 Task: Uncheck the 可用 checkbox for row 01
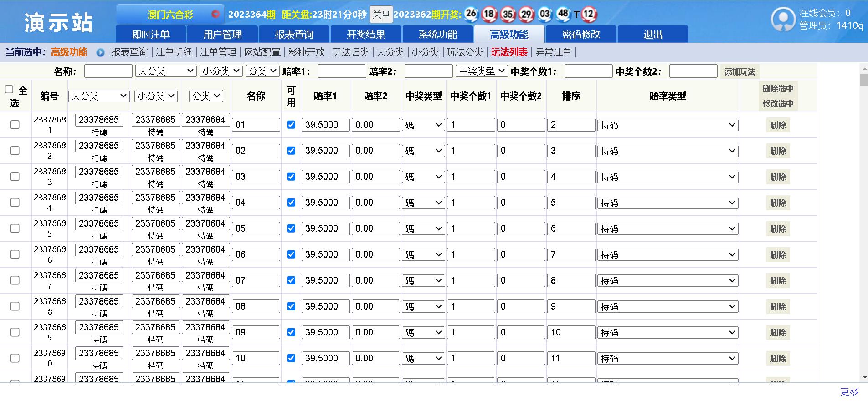(x=291, y=124)
